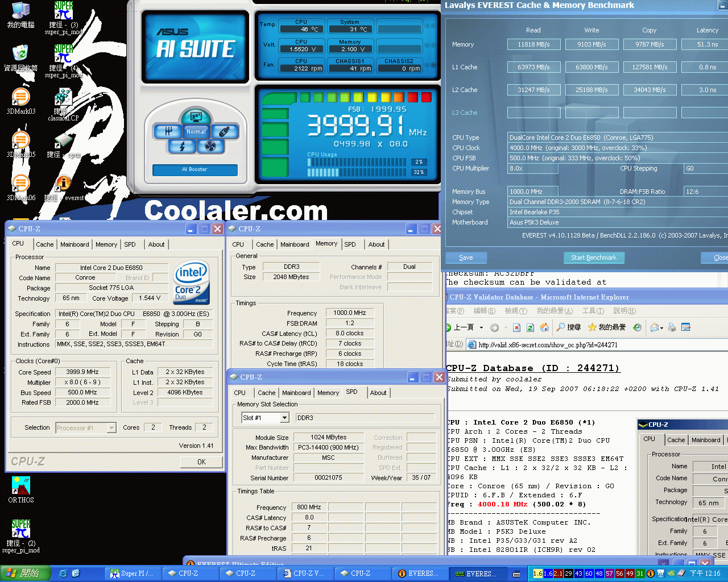Open the classical CP desktop shortcut
Viewport: 728px width, 582px height.
coord(63,105)
